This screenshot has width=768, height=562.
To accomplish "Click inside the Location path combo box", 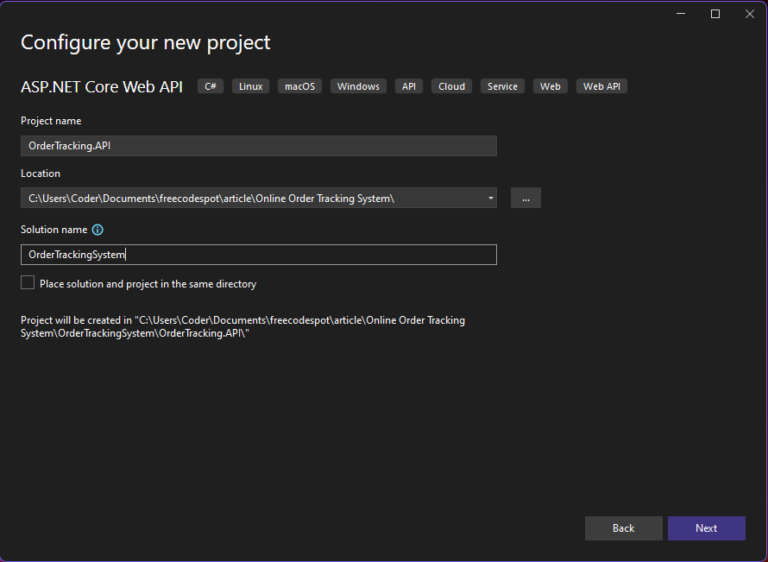I will tap(250, 198).
